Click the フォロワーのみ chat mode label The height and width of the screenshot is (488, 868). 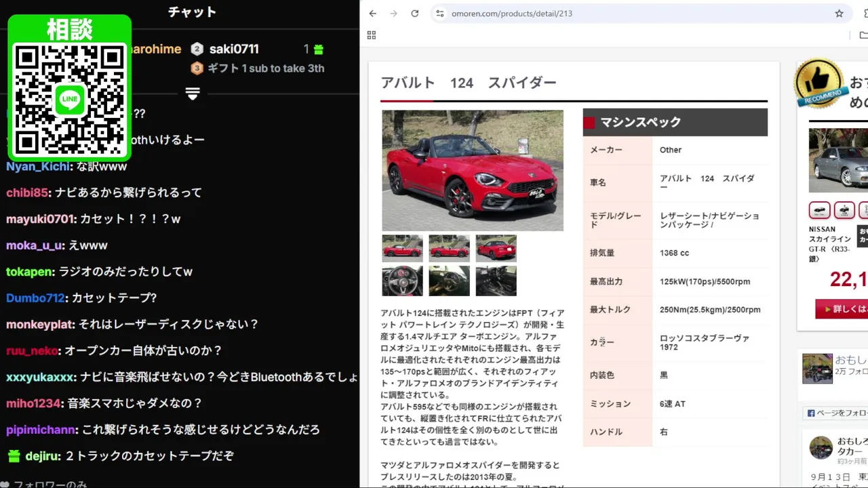click(x=50, y=484)
